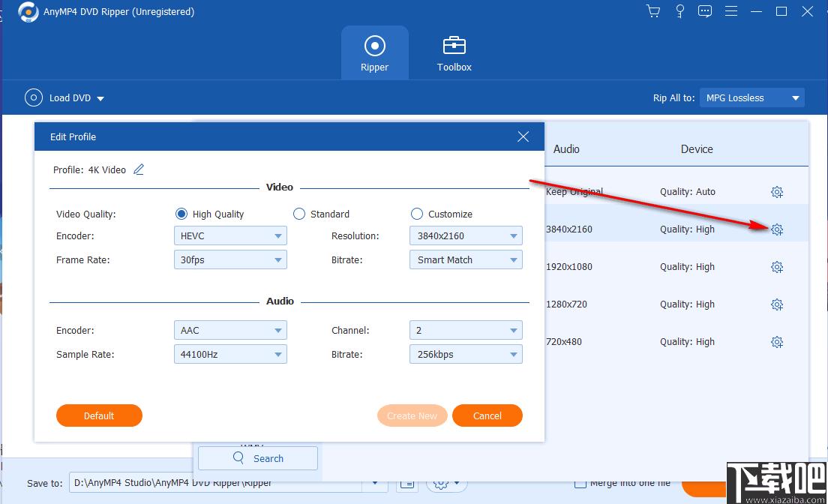828x504 pixels.
Task: Open the video Bitrate Smart Match dropdown
Action: [x=466, y=260]
